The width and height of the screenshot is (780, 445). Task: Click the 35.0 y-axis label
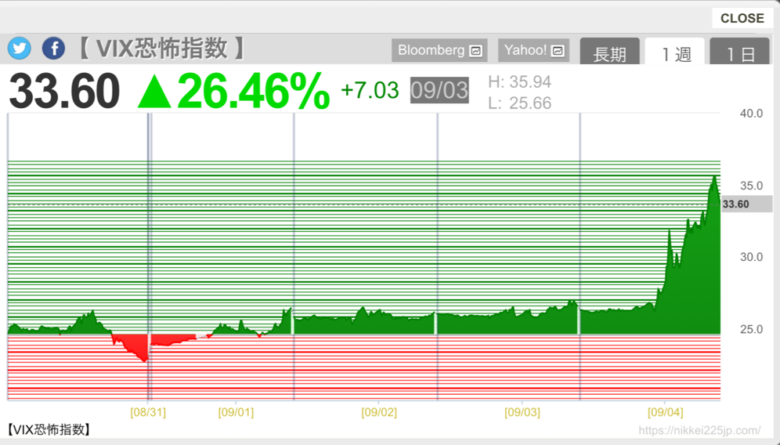[751, 186]
